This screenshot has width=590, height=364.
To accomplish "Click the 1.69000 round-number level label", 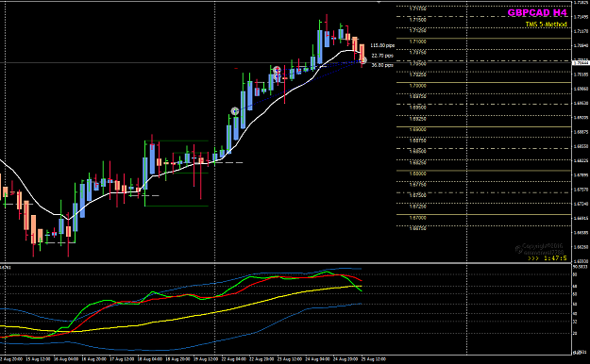I will pyautogui.click(x=417, y=130).
